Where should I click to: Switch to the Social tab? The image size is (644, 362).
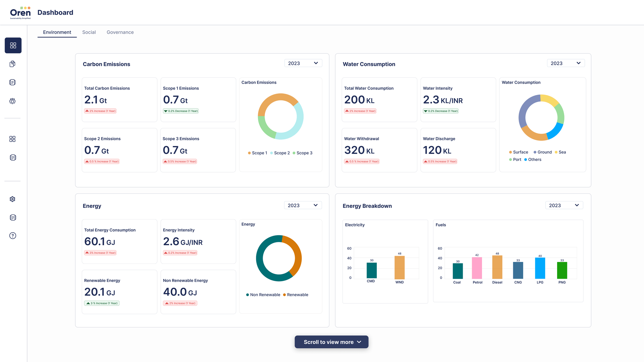click(x=89, y=32)
